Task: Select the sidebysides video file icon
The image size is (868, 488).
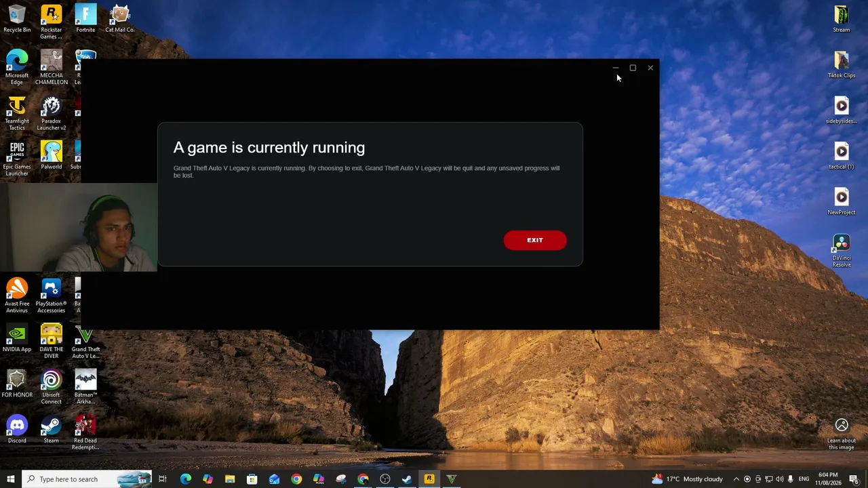Action: point(842,110)
